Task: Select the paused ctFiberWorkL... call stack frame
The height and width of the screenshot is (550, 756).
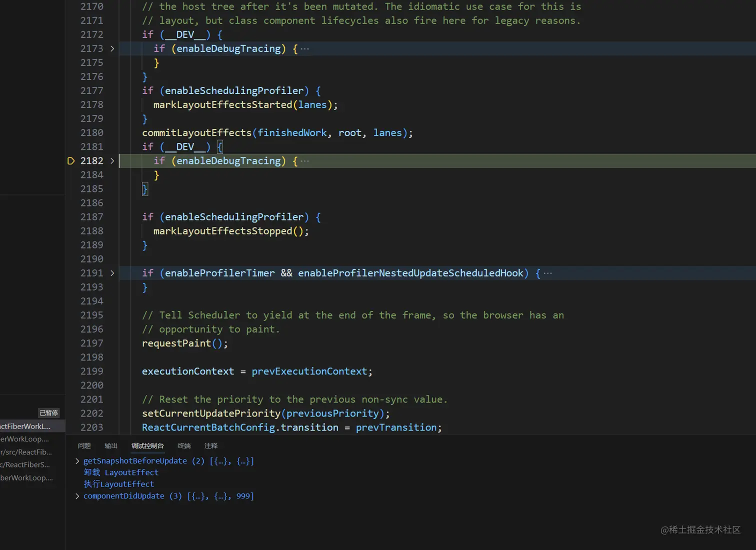Action: click(32, 426)
